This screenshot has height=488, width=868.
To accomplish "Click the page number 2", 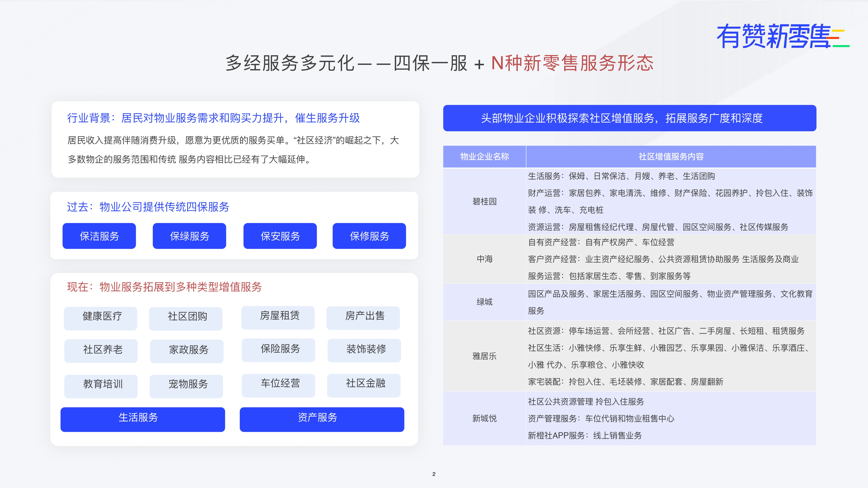I will [x=434, y=474].
